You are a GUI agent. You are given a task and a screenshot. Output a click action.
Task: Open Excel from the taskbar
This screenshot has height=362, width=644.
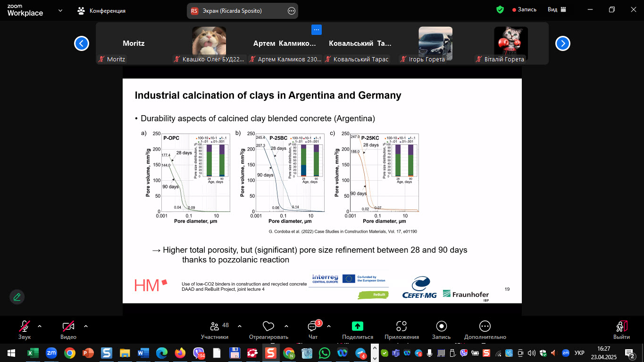[33, 353]
